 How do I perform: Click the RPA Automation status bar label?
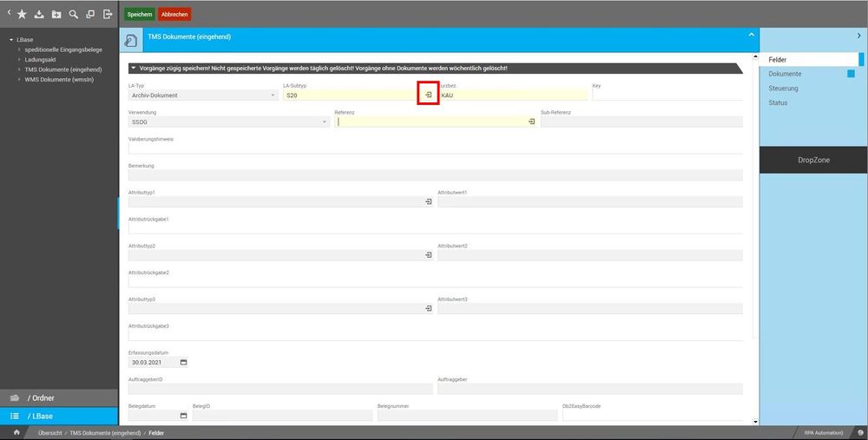pyautogui.click(x=824, y=433)
